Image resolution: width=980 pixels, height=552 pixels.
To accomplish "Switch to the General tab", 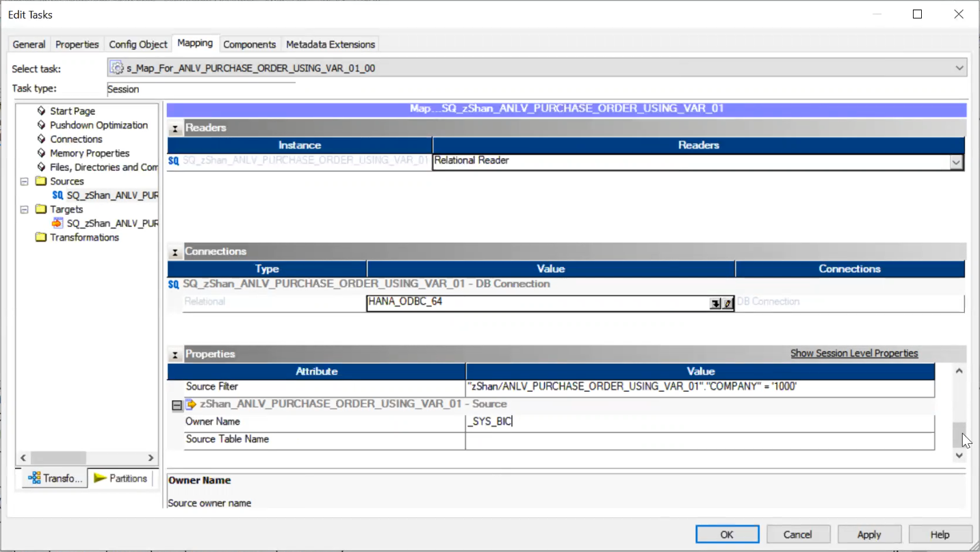I will 29,44.
